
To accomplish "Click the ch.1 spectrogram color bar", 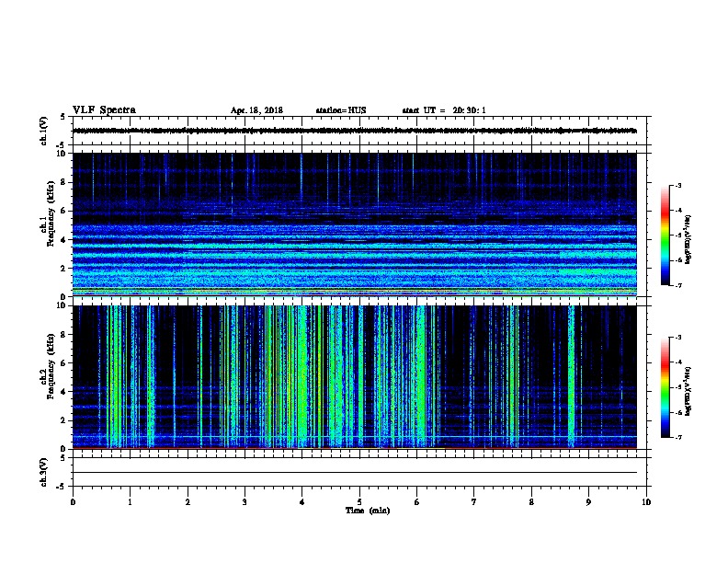I will tap(665, 236).
